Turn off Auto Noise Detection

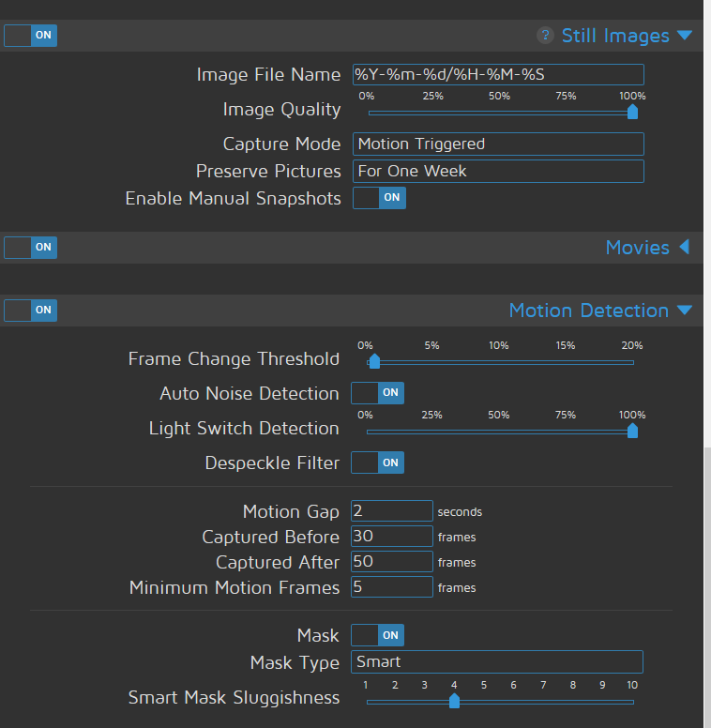point(378,393)
